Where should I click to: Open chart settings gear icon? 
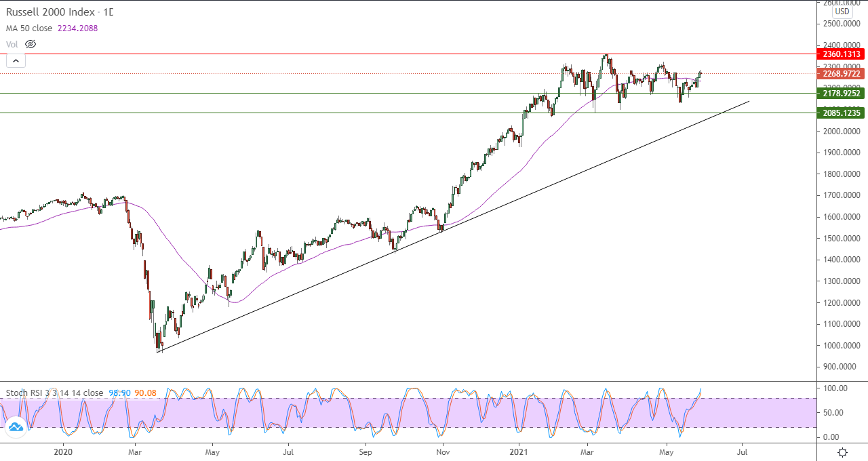tap(842, 452)
